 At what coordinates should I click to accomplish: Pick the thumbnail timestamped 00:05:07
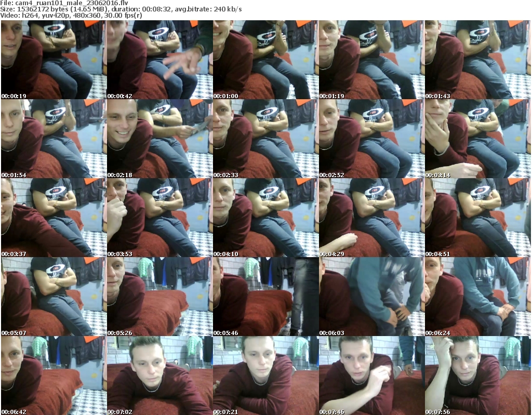pos(54,297)
